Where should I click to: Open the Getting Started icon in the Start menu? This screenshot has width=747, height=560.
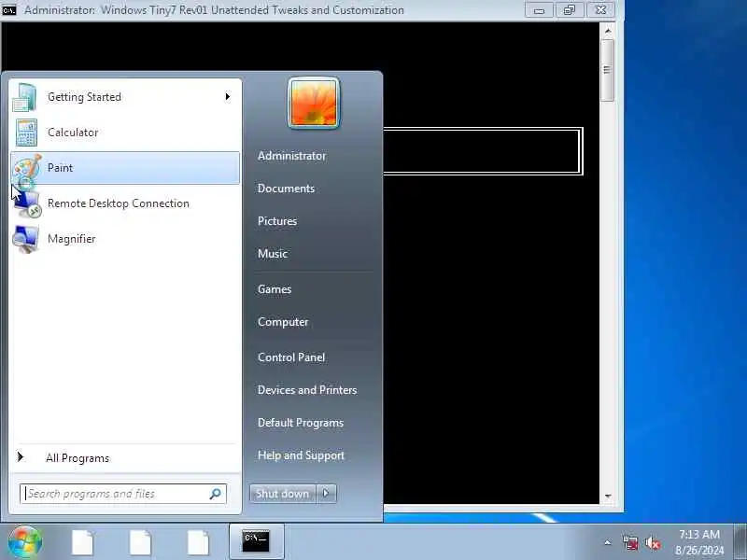[25, 97]
